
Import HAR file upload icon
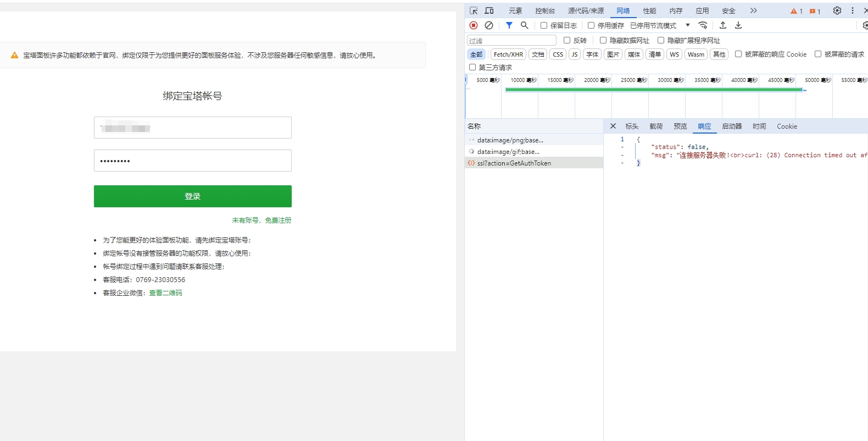(723, 25)
